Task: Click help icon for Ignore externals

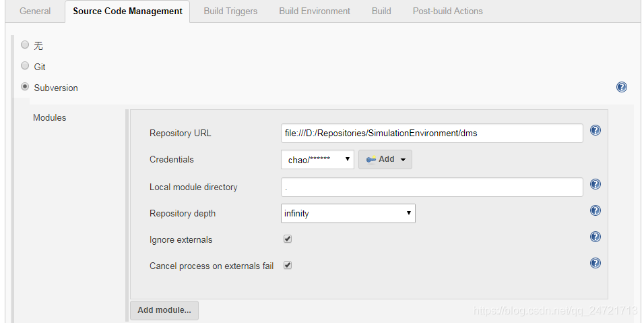Action: 595,237
